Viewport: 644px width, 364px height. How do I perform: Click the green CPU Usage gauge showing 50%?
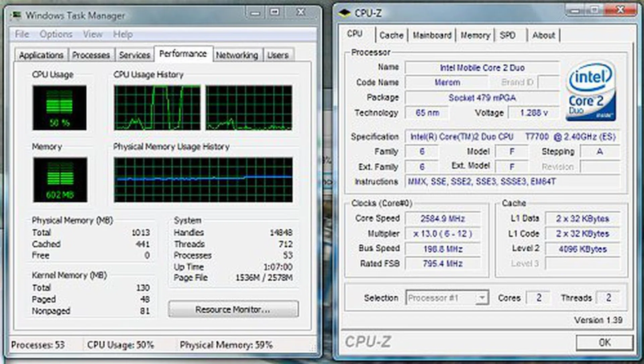pyautogui.click(x=60, y=107)
